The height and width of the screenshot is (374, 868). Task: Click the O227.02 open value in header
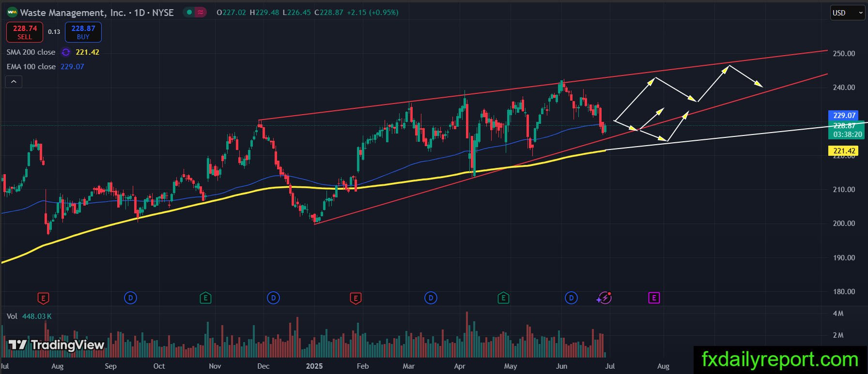tap(231, 13)
